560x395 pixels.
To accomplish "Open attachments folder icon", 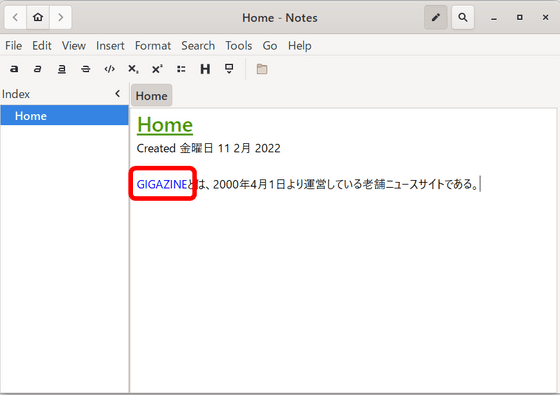I will [262, 69].
